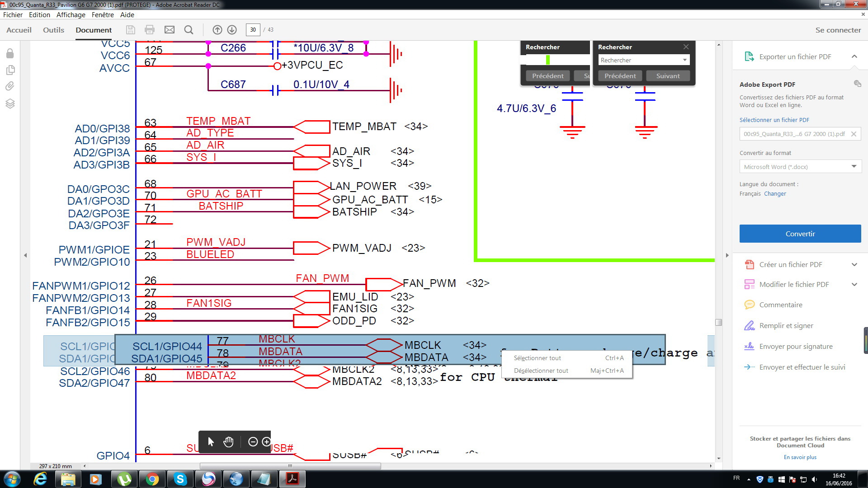
Task: Click the print icon in toolbar
Action: pos(150,30)
